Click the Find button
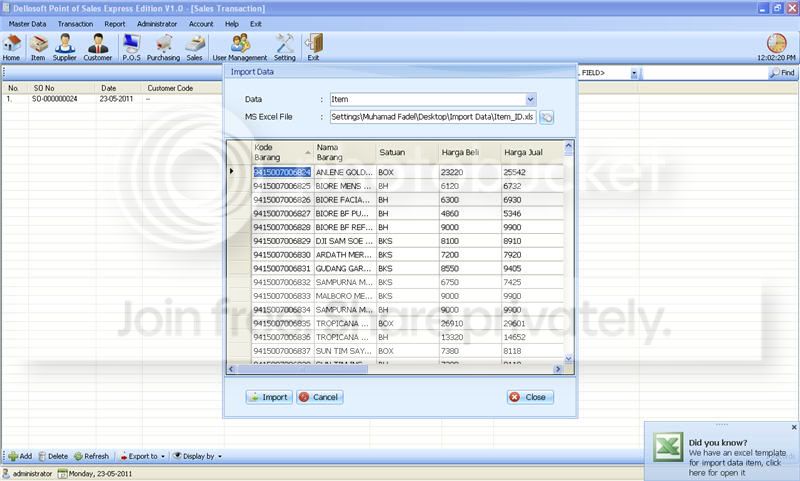Image resolution: width=800 pixels, height=481 pixels. pos(783,73)
